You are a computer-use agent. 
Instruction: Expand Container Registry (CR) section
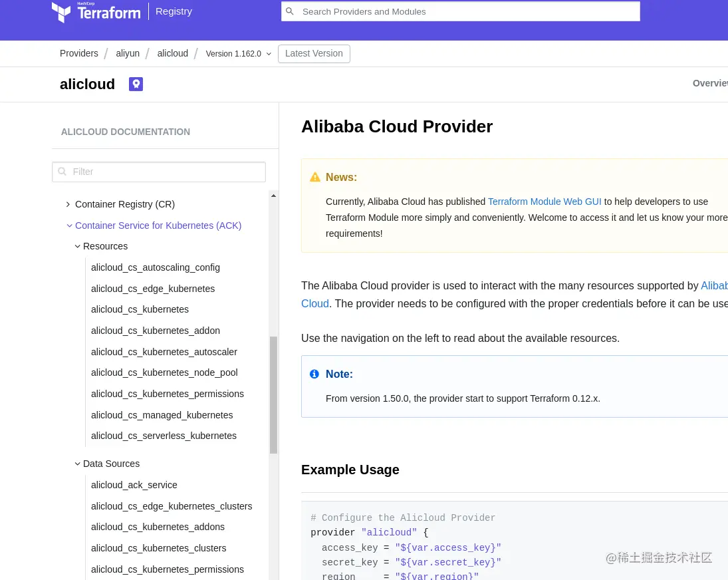[x=68, y=204]
